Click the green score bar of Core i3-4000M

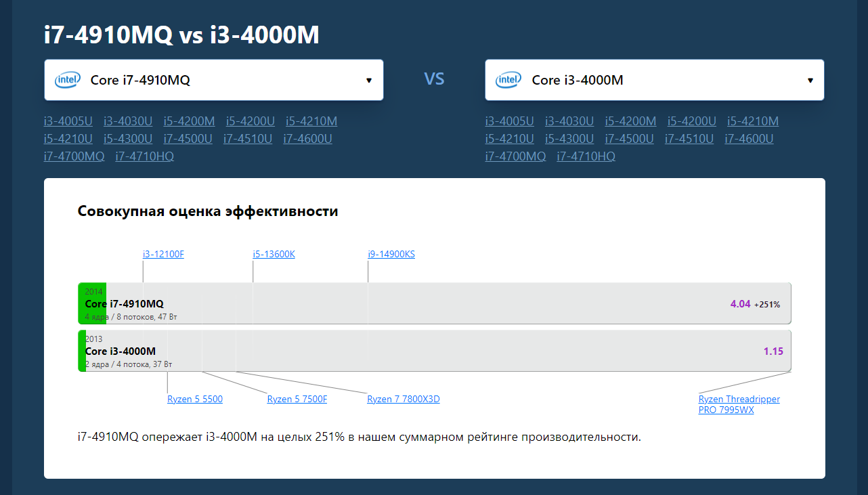coord(82,351)
